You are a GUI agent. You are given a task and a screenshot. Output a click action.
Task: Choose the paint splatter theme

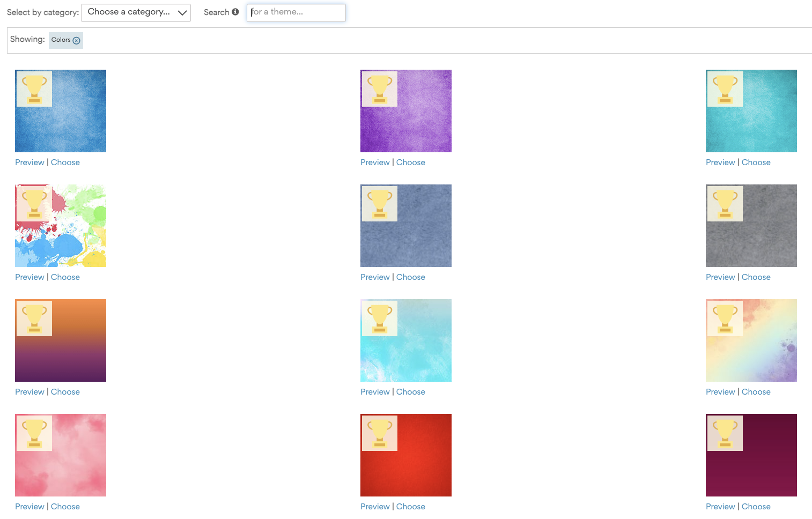[x=65, y=277]
